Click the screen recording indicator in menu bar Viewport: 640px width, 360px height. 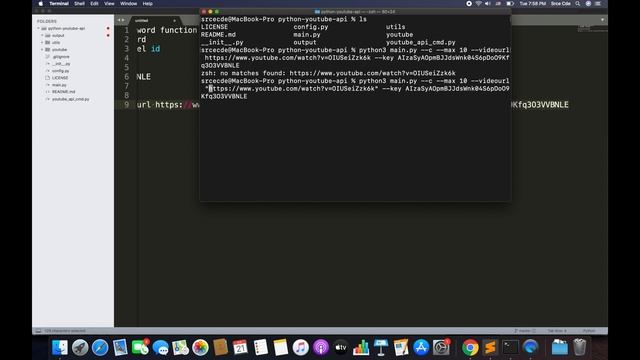coord(469,4)
